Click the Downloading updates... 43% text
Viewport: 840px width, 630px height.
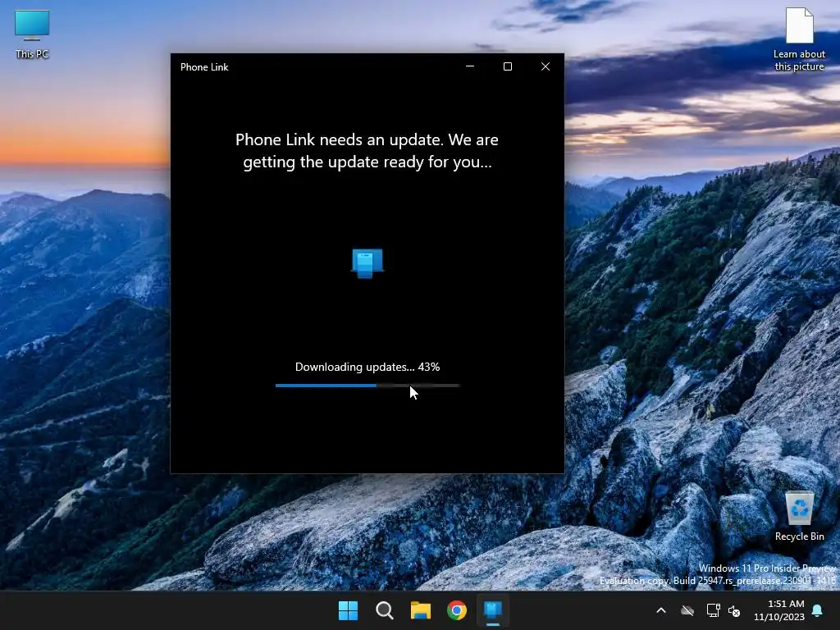click(x=367, y=367)
